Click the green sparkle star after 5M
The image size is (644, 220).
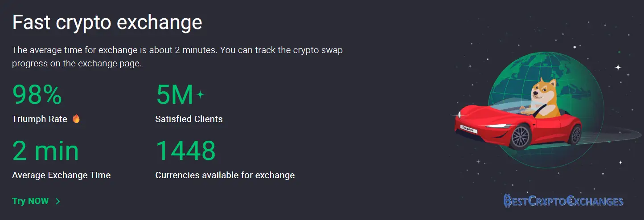click(x=200, y=94)
